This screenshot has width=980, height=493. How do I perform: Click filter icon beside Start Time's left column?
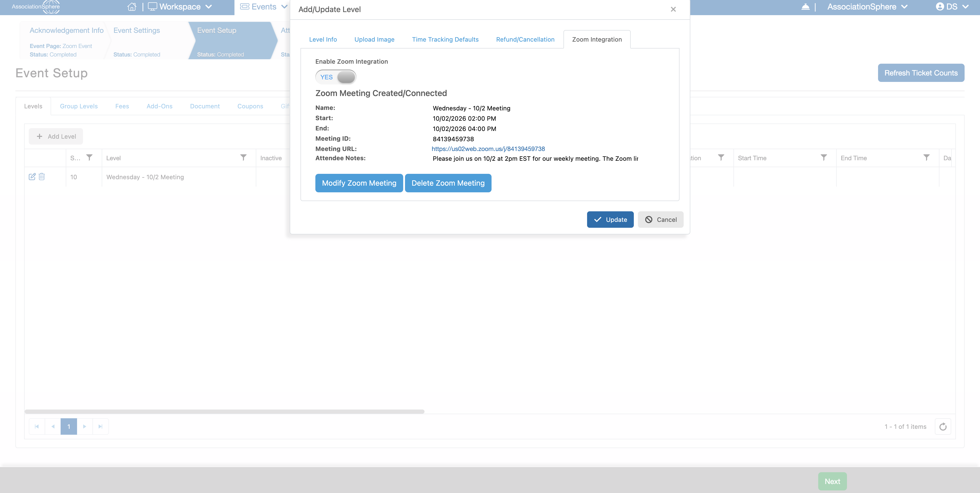pyautogui.click(x=721, y=157)
